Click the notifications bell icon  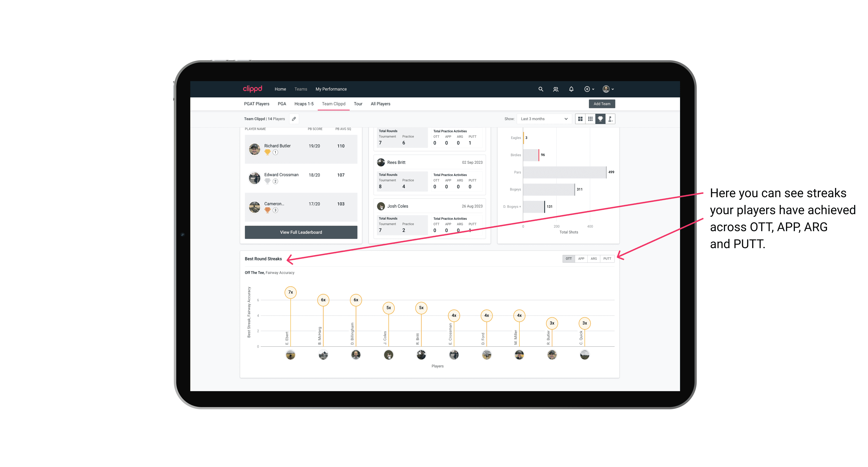click(x=571, y=89)
